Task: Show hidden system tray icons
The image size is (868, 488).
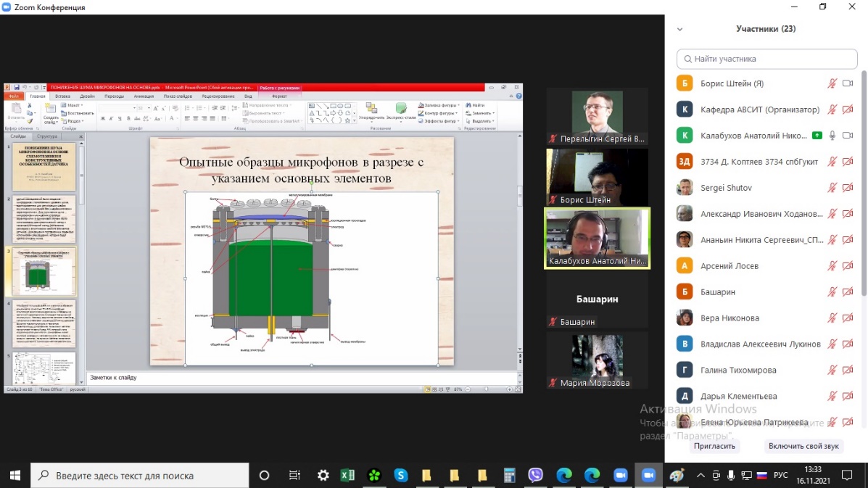Action: 700,476
